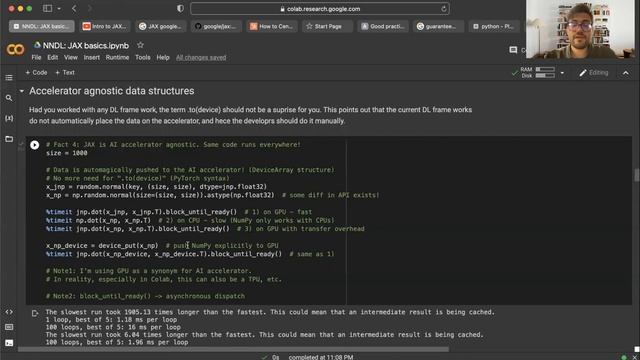This screenshot has width=640, height=360.
Task: Open the table of contents sidebar
Action: 9,78
